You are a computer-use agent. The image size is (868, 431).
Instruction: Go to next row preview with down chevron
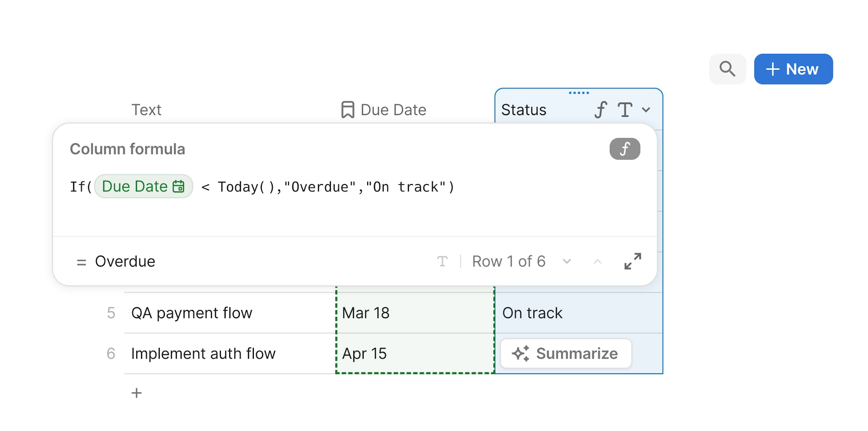click(567, 261)
